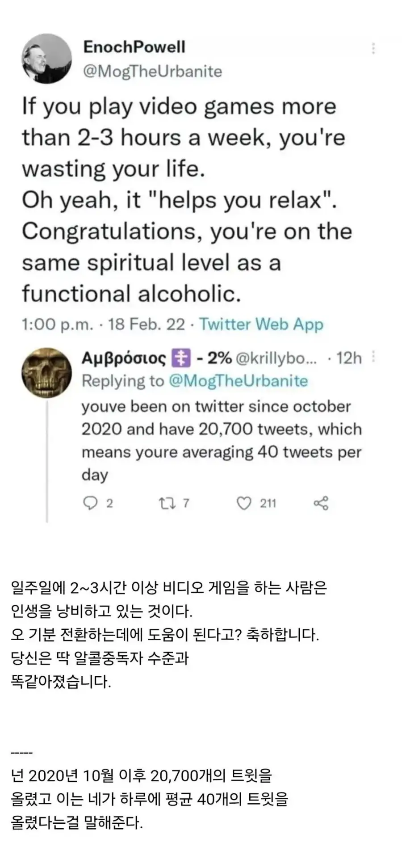Click the reply count showing 2
The image size is (402, 868).
[x=109, y=503]
